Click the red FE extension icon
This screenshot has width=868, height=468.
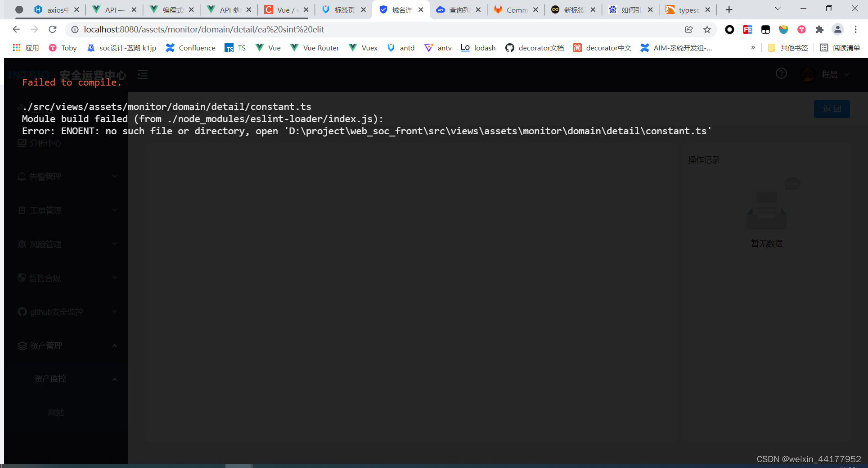tap(747, 29)
